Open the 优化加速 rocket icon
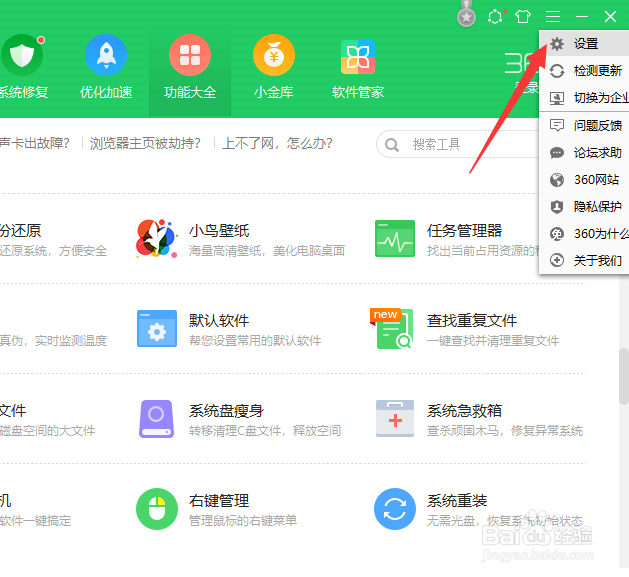The image size is (629, 577). [106, 55]
